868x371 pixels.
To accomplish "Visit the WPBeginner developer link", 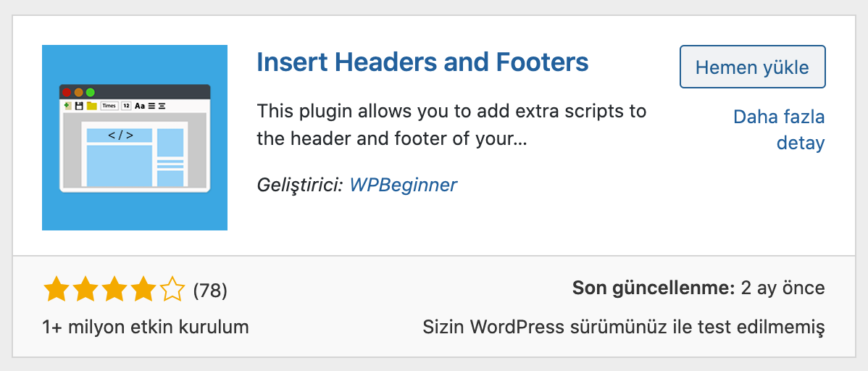I will click(404, 184).
